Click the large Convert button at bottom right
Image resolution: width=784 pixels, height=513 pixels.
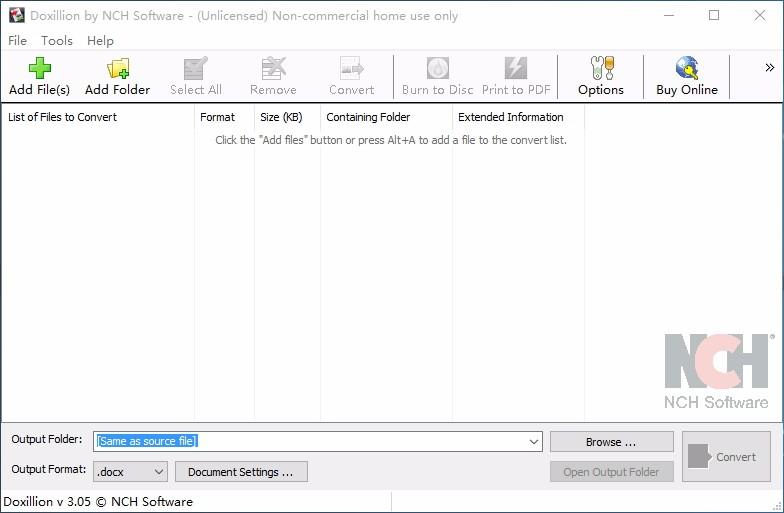point(726,456)
